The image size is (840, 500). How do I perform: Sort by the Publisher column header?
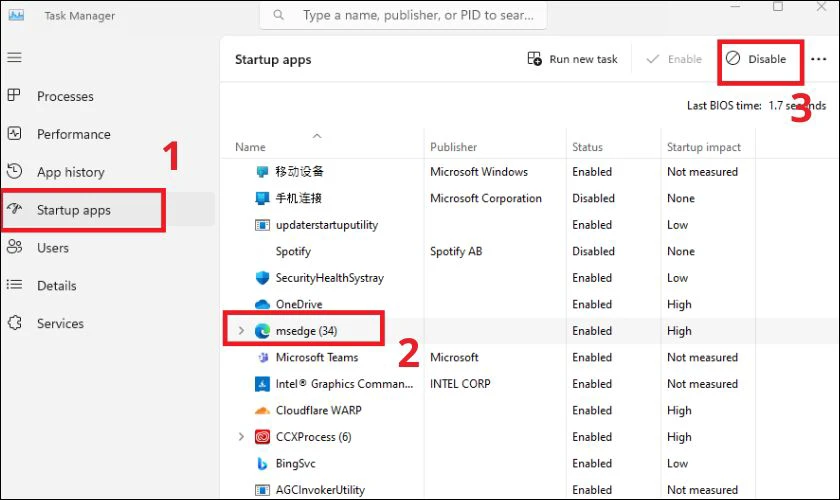(x=453, y=147)
